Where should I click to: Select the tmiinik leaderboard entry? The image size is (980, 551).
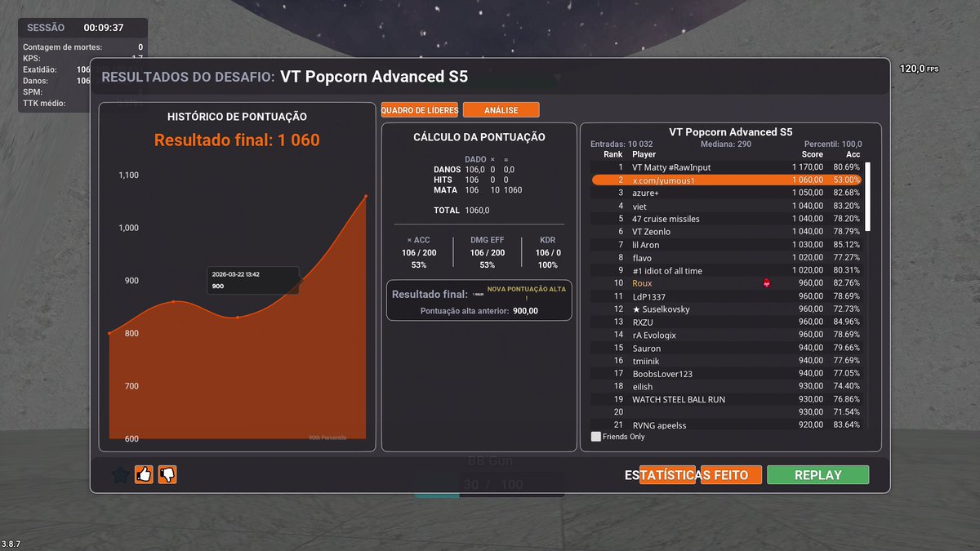coord(725,361)
